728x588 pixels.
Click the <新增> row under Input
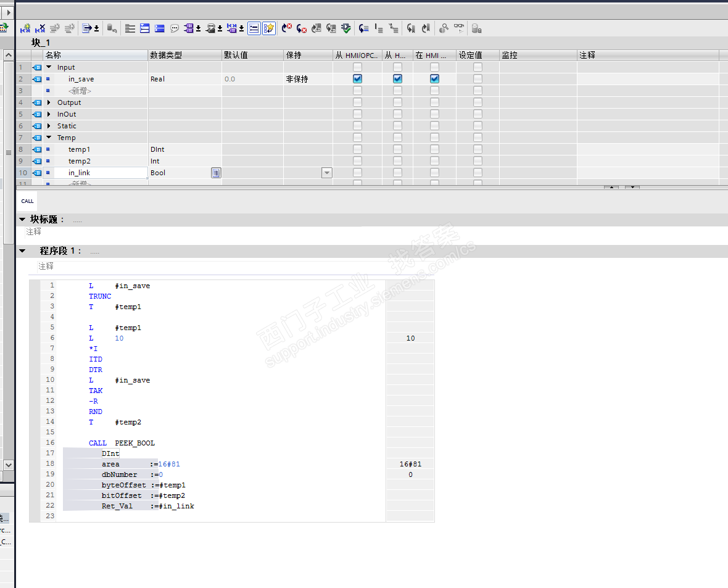(80, 91)
